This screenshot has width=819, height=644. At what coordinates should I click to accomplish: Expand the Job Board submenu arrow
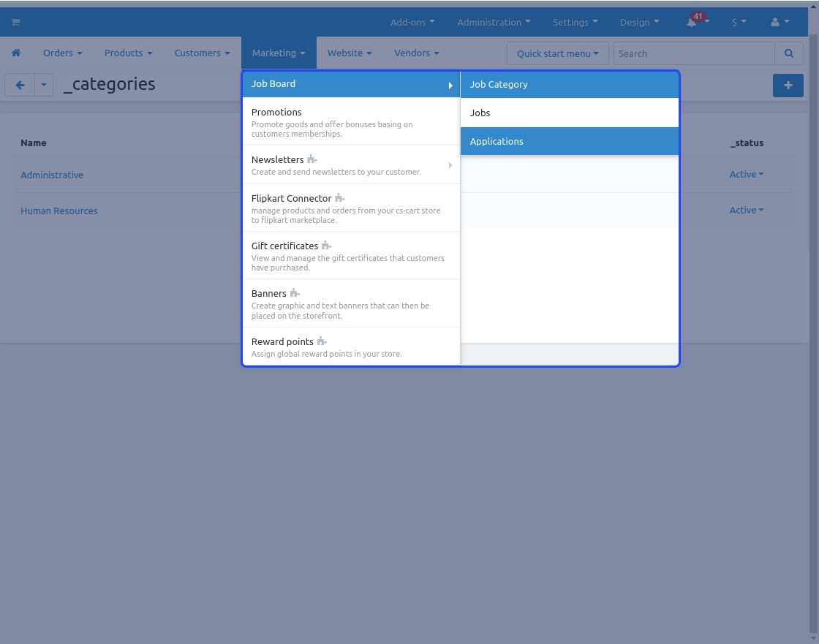[450, 85]
